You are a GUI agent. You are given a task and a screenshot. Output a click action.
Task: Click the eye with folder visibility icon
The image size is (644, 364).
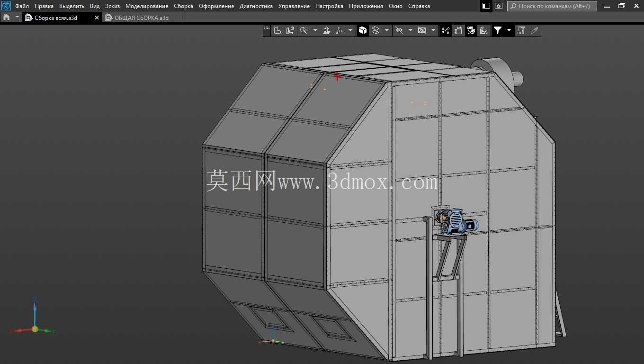pyautogui.click(x=422, y=30)
